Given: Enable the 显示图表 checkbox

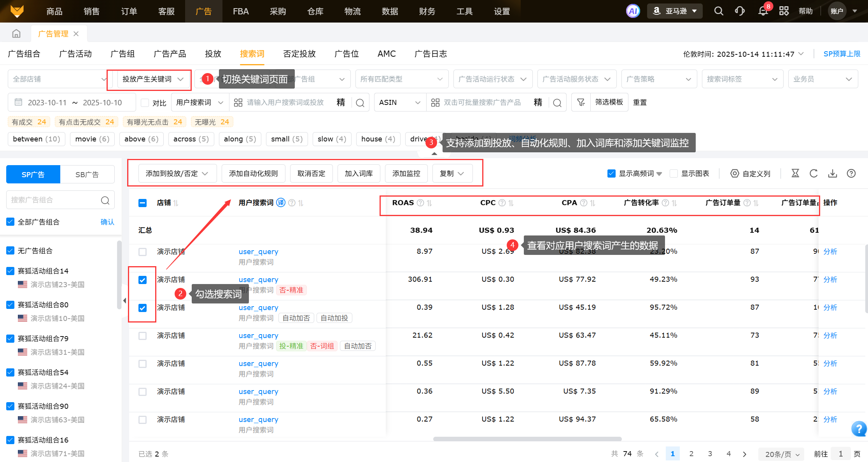Looking at the screenshot, I should [674, 173].
